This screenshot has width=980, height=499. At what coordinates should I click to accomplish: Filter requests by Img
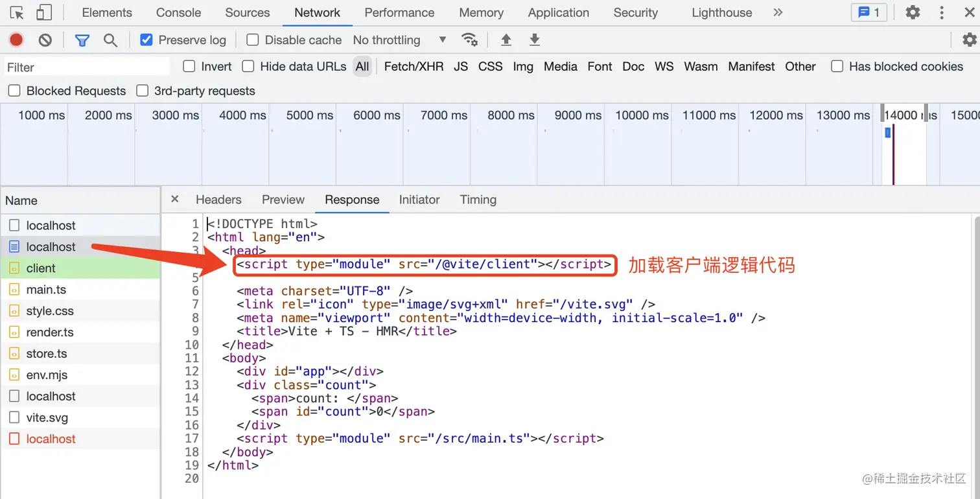tap(523, 66)
